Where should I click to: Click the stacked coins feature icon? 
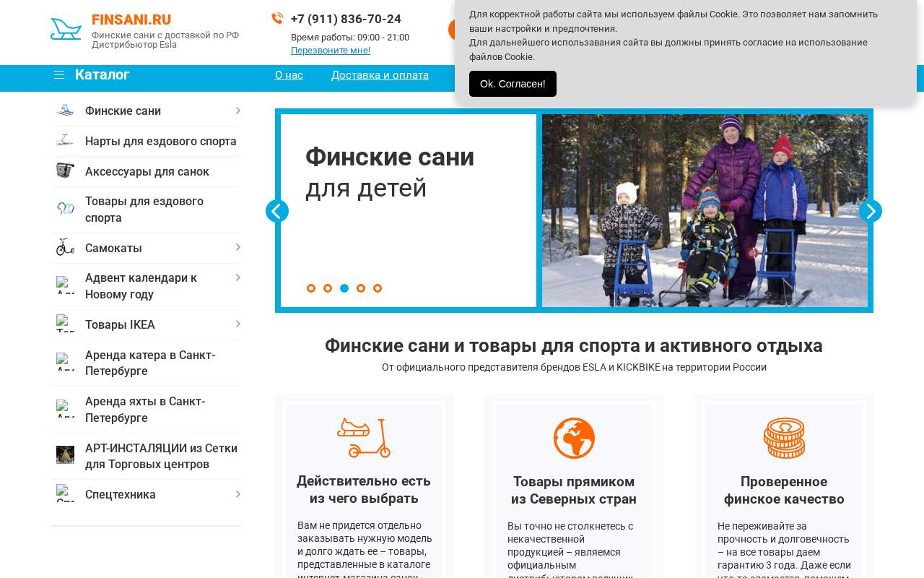[784, 438]
